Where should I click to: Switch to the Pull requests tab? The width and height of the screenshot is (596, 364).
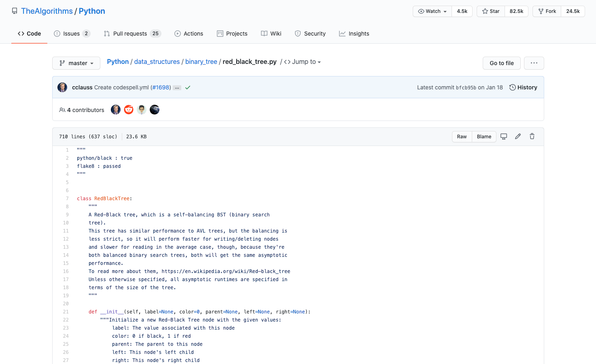pyautogui.click(x=132, y=34)
